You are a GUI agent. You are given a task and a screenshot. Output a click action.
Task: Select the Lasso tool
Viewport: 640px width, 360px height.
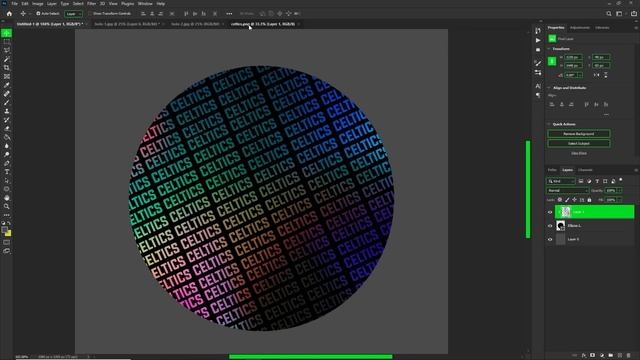click(x=7, y=50)
